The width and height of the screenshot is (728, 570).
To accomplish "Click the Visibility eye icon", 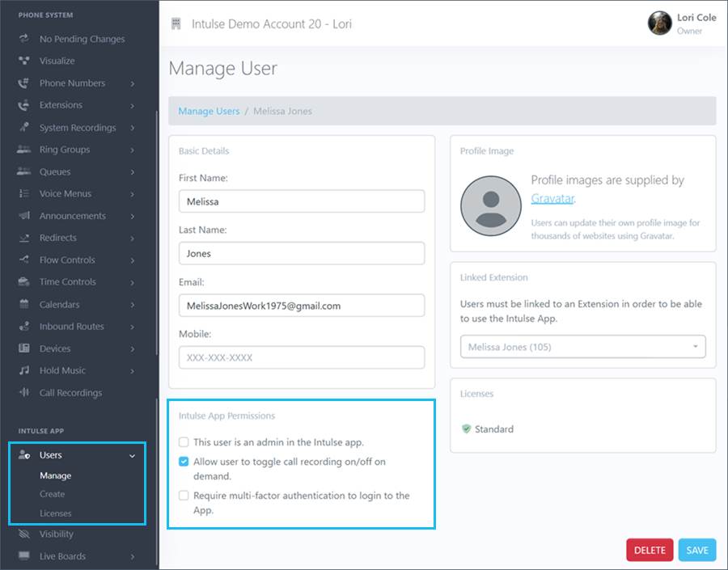I will click(24, 534).
